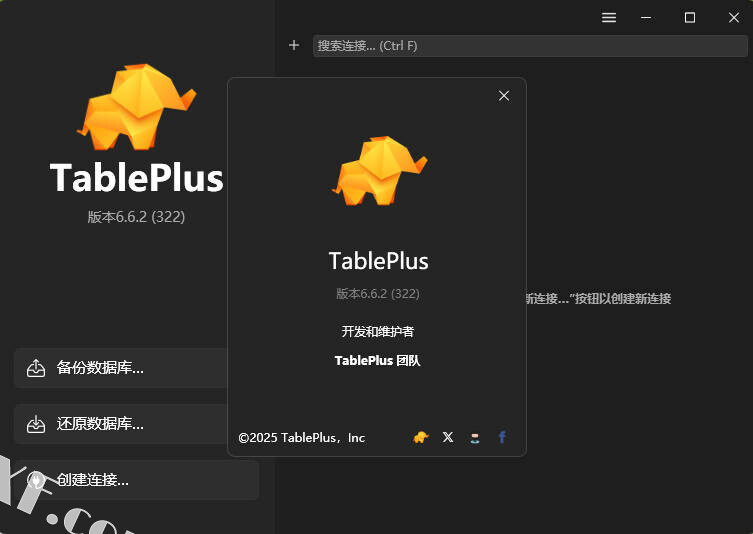Click the ©2025 TablePlus, Inc copyright text
This screenshot has height=534, width=753.
(302, 438)
